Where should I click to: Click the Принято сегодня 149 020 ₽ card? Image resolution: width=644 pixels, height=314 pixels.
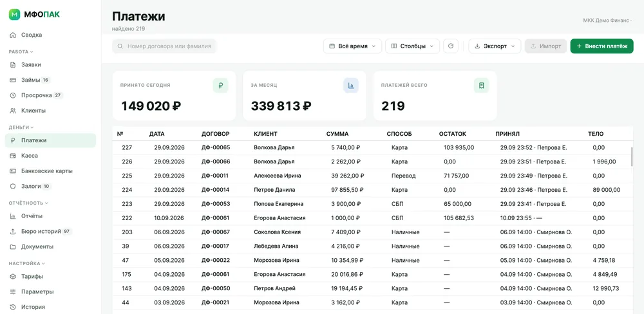pos(174,96)
